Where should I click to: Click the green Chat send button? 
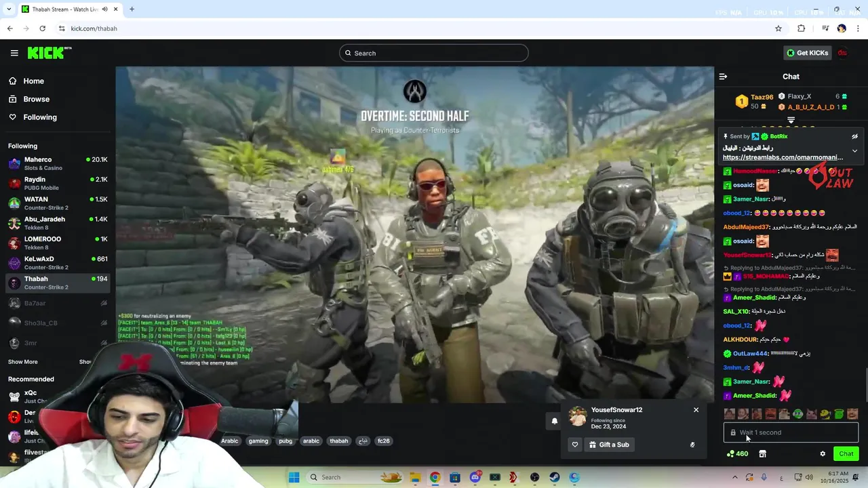[x=846, y=453]
